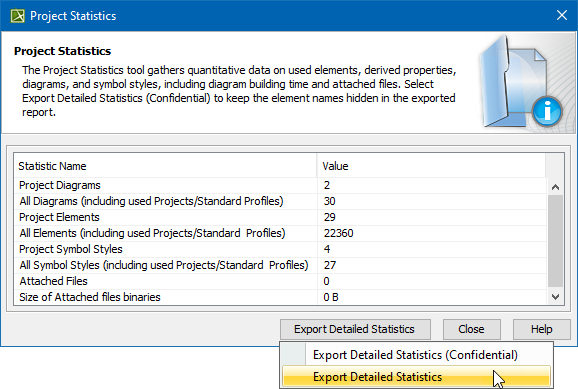Open Help for Project Statistics

542,329
